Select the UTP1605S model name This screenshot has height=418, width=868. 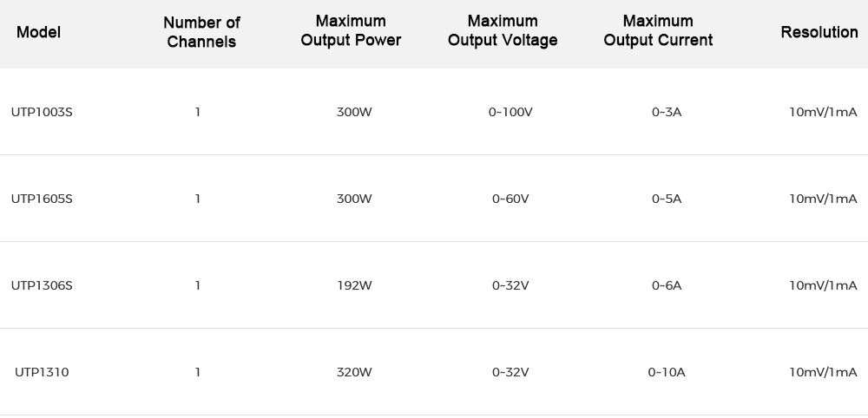coord(42,199)
